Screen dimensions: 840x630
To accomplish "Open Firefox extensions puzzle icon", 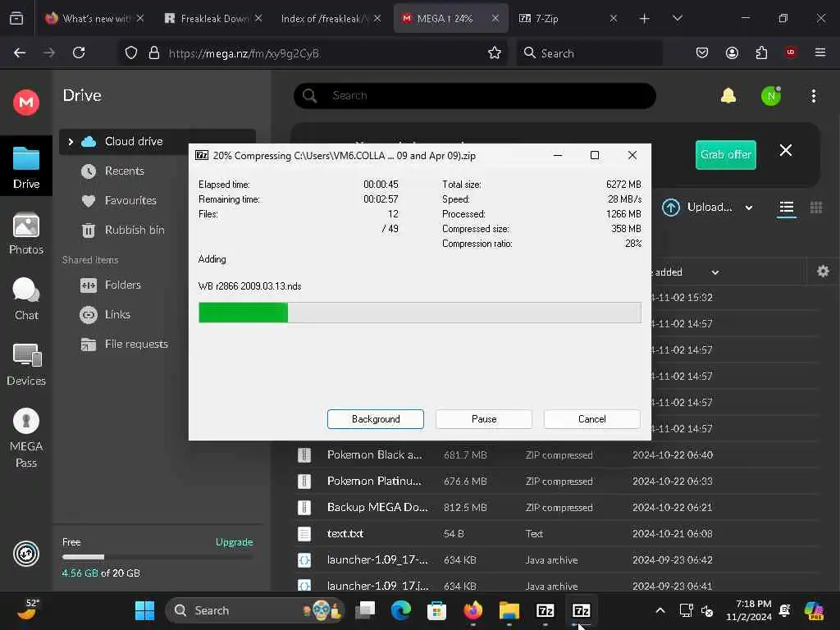I will pos(761,52).
